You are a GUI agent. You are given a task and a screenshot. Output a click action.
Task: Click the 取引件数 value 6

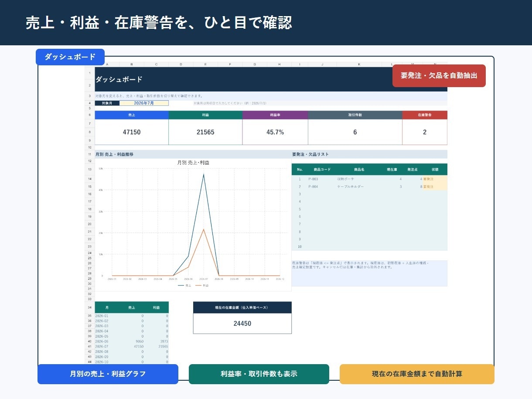355,132
